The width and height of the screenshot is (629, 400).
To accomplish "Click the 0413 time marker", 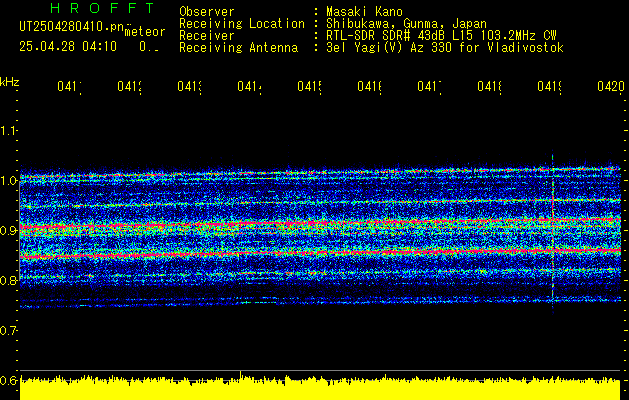I will click(190, 86).
